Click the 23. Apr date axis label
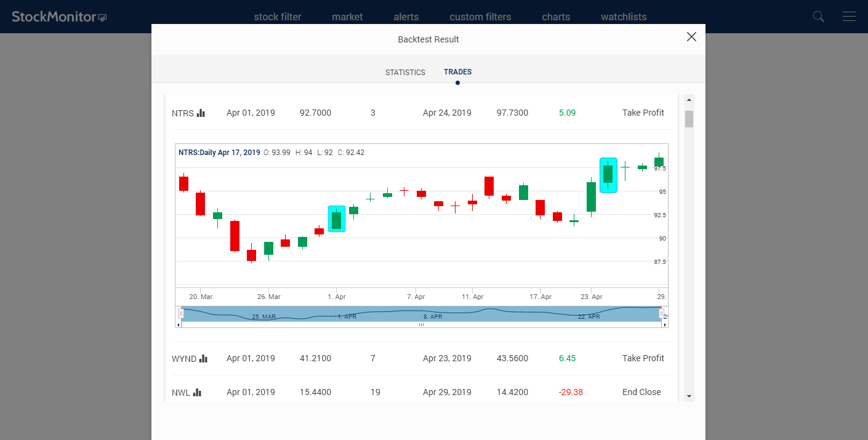The image size is (868, 440). (x=592, y=297)
